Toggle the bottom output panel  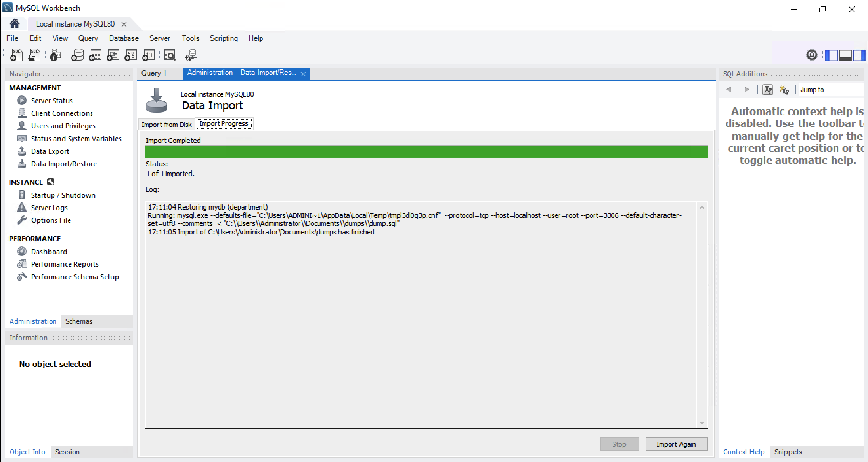(845, 55)
